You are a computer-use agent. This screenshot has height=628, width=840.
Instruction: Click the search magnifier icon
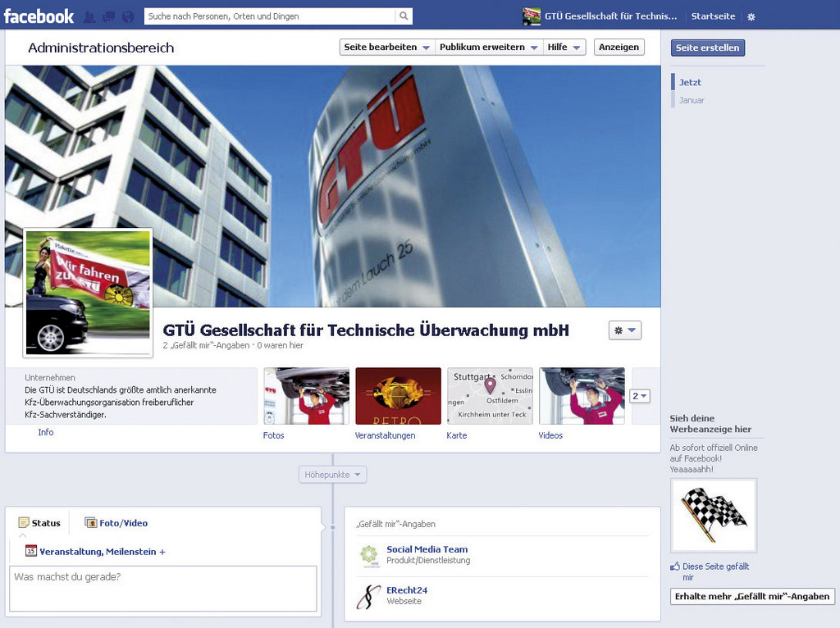pos(404,16)
